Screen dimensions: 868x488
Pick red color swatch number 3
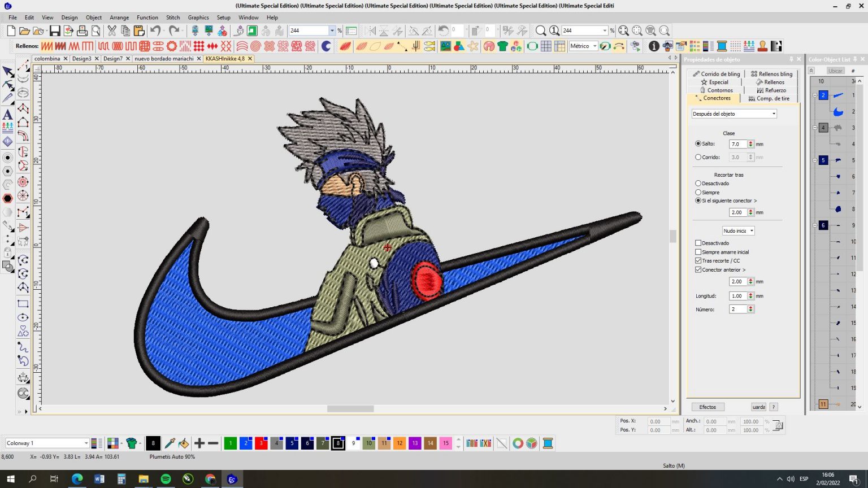pyautogui.click(x=261, y=443)
